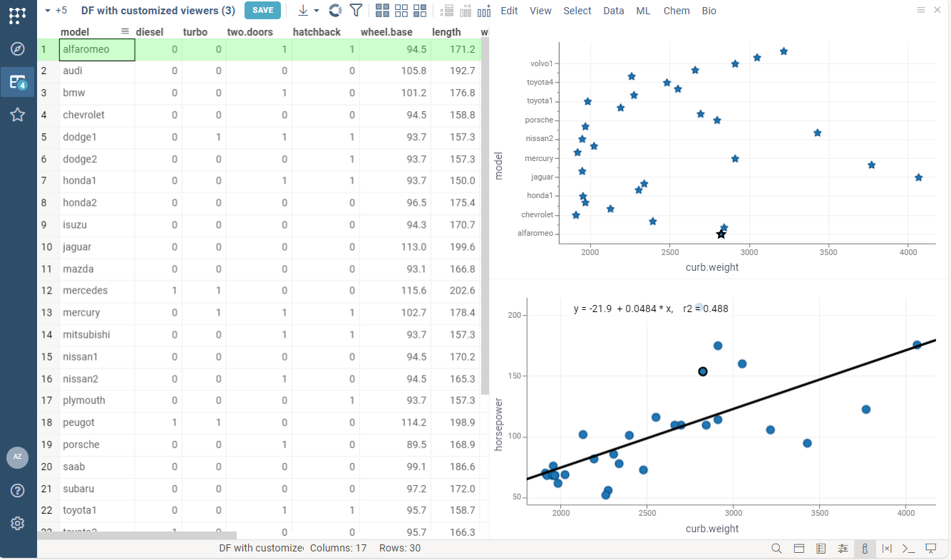Open settings gear in sidebar
The height and width of the screenshot is (560, 951).
(x=18, y=524)
